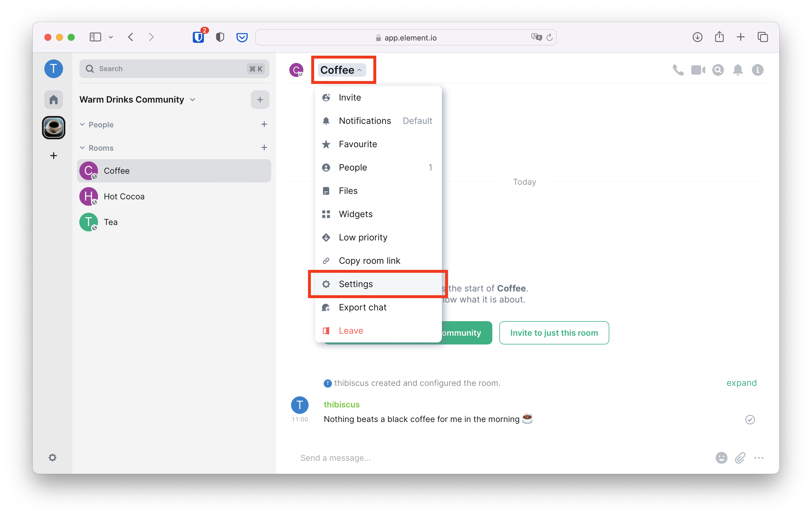Collapse the Rooms section in room list
Screen dimensions: 812x517
coord(82,148)
